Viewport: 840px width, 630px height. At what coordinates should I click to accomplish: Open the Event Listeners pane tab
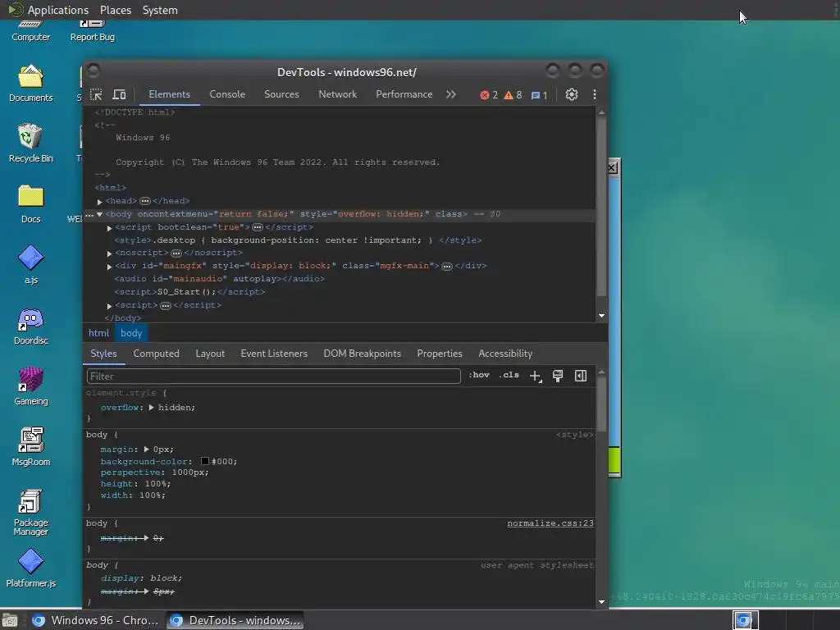tap(274, 354)
